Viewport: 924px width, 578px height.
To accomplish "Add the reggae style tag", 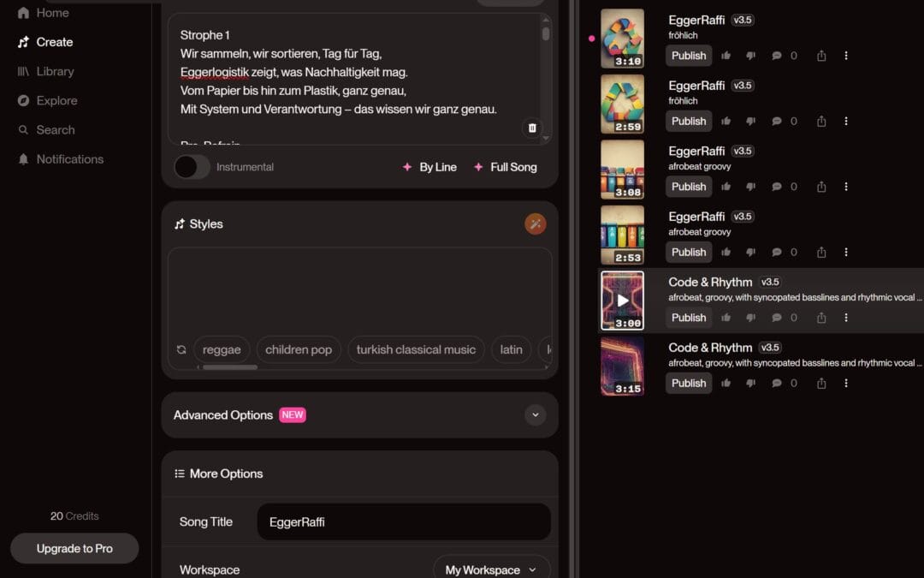I will (222, 349).
